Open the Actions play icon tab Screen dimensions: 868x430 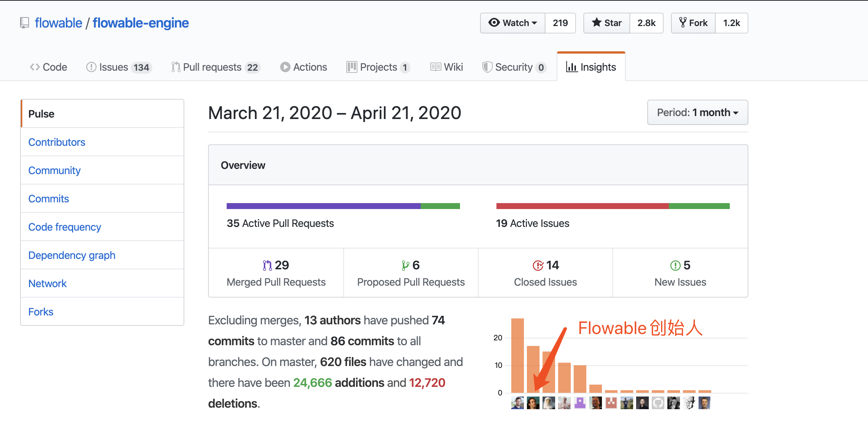click(x=285, y=67)
